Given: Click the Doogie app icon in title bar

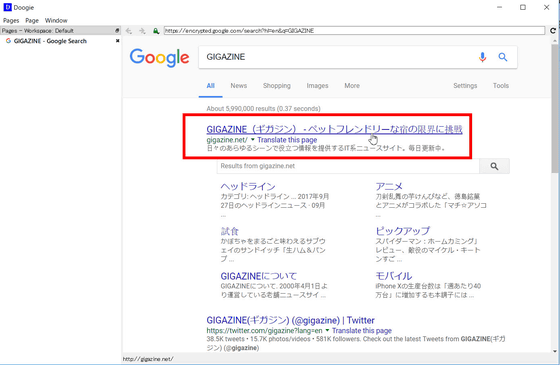Looking at the screenshot, I should click(7, 7).
